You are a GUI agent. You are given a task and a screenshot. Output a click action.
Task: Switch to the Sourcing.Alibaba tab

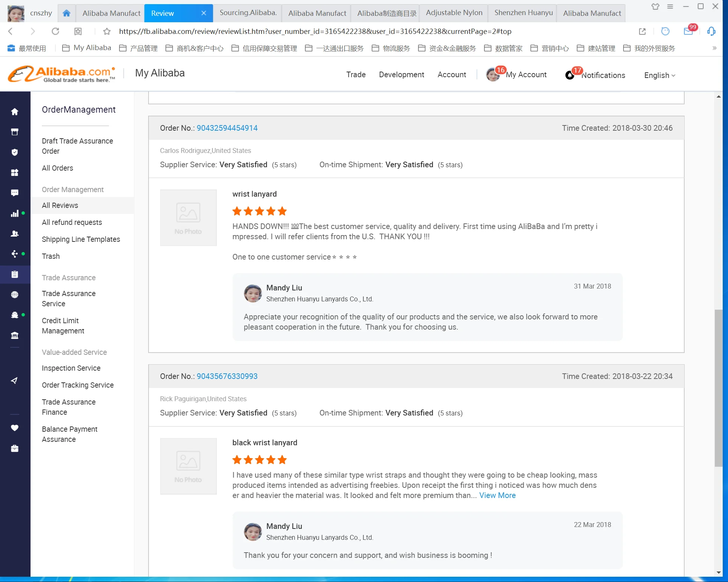click(x=248, y=13)
